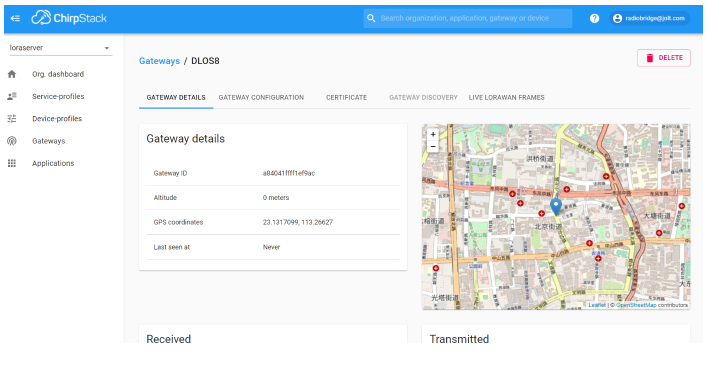
Task: Click the Delete gateway button
Action: pyautogui.click(x=663, y=58)
